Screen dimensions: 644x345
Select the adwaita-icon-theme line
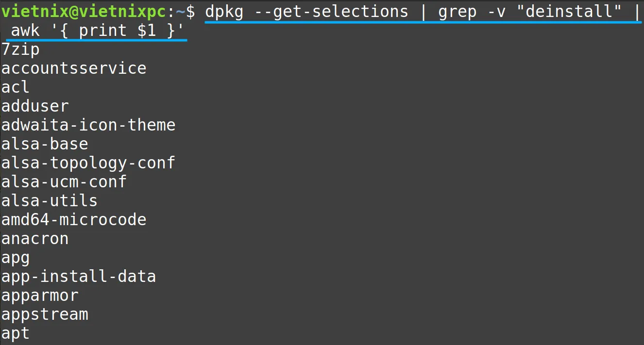pos(88,125)
